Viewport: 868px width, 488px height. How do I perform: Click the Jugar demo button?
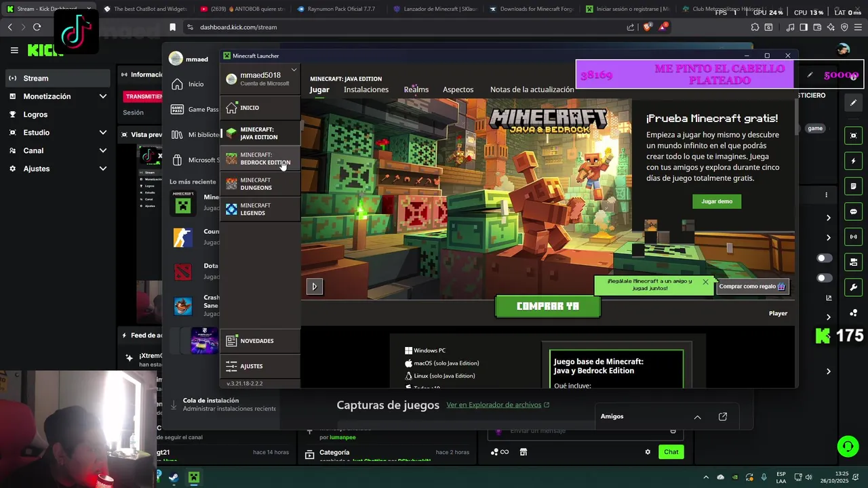pyautogui.click(x=717, y=201)
